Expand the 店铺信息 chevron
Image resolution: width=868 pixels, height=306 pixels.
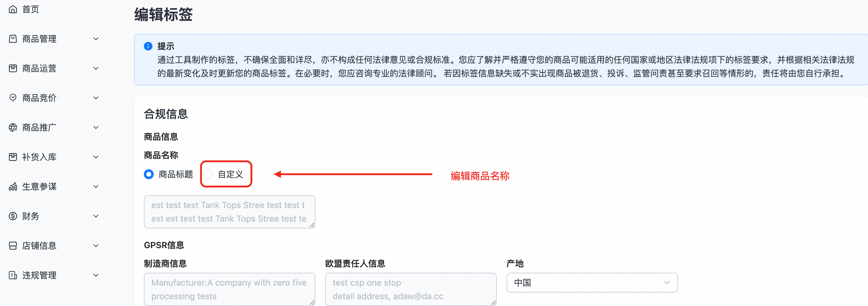(96, 246)
